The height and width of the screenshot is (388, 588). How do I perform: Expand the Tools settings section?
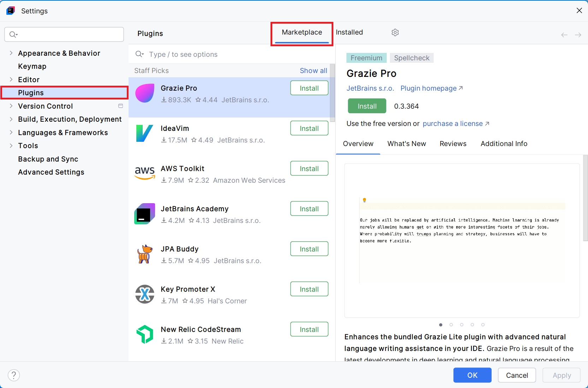[11, 146]
